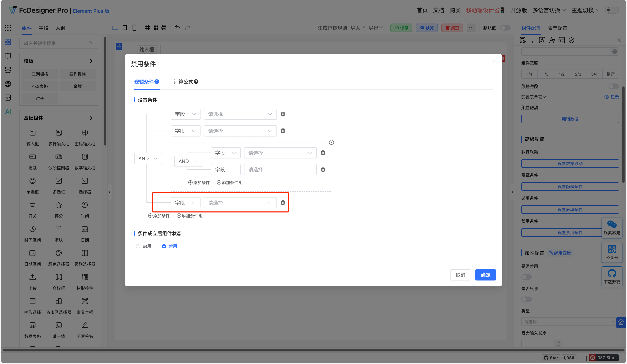627x364 pixels.
Task: Open the formula (fx) configuration panel icon
Action: [542, 40]
